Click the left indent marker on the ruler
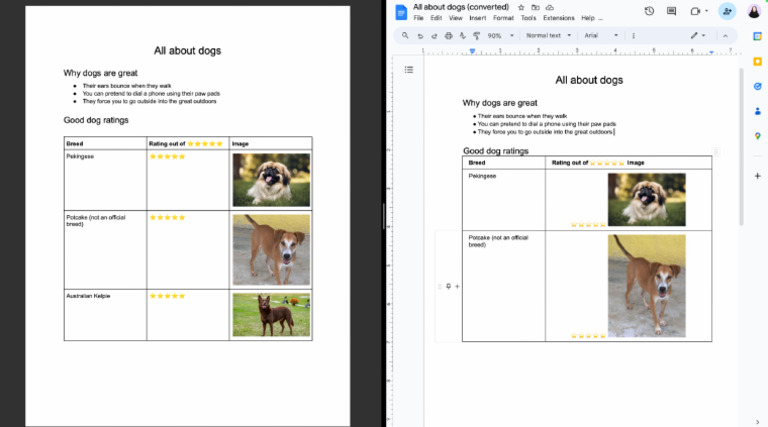 pos(472,51)
